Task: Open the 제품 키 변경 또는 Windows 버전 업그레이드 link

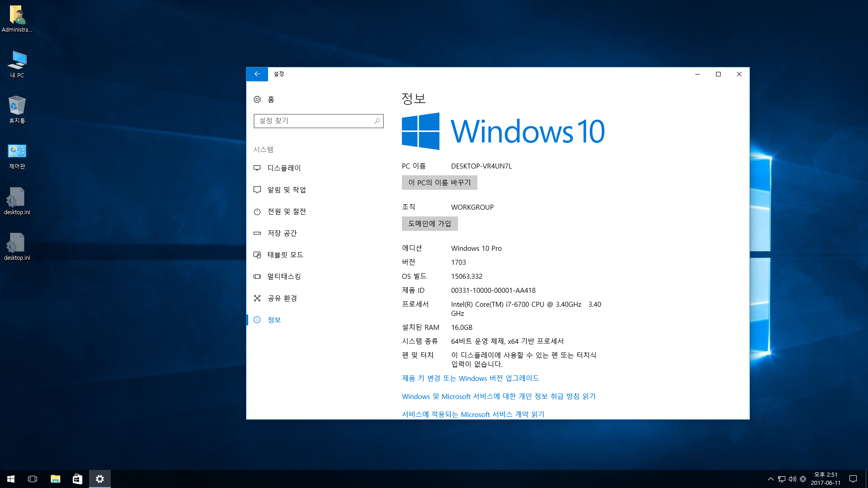Action: 470,378
